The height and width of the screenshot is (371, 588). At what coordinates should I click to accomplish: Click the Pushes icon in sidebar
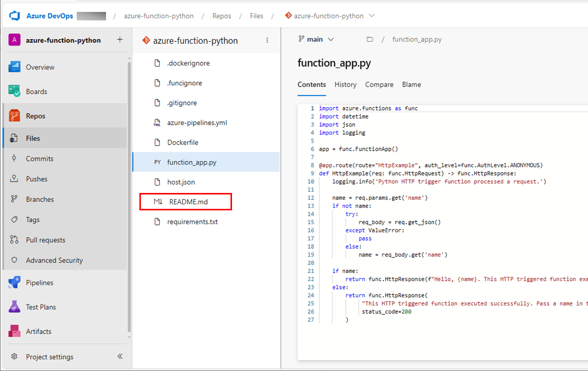pyautogui.click(x=14, y=179)
